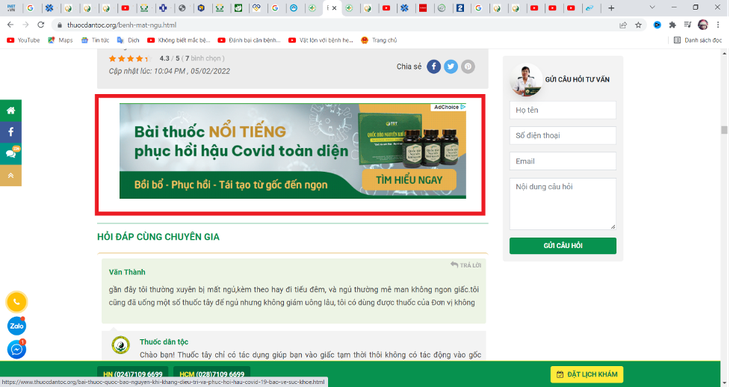Call the HCM (028)7109 6699 hotline
The image size is (730, 387).
click(212, 374)
